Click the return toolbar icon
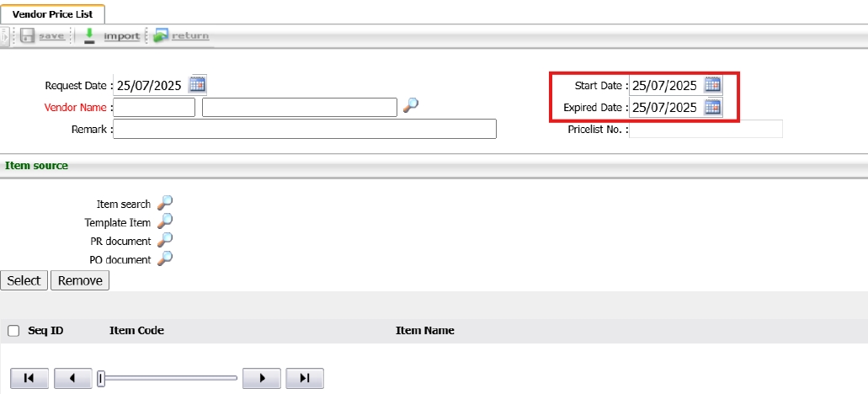The width and height of the screenshot is (868, 394). 161,36
